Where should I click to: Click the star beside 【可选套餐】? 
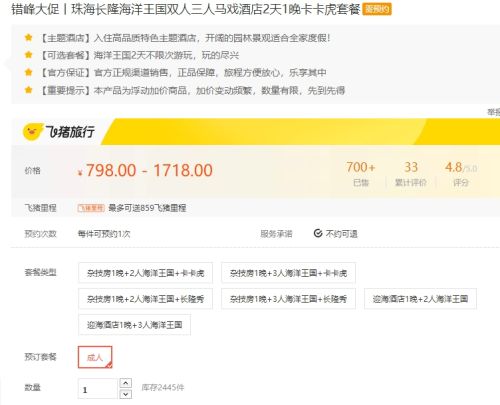coord(29,55)
